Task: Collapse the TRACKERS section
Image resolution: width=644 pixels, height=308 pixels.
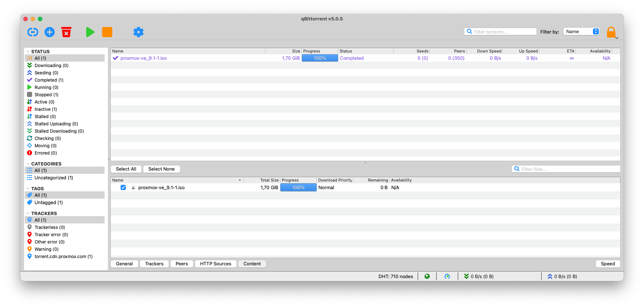Action: 28,213
